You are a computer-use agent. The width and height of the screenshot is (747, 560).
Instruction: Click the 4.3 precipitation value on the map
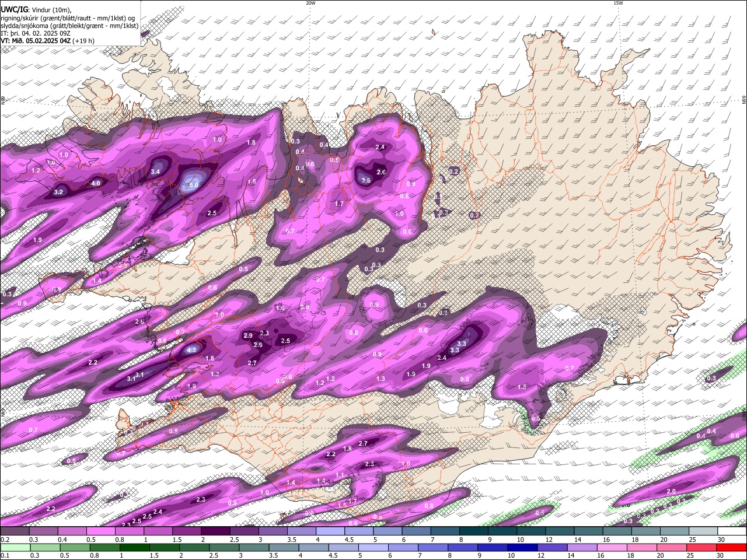tap(192, 350)
